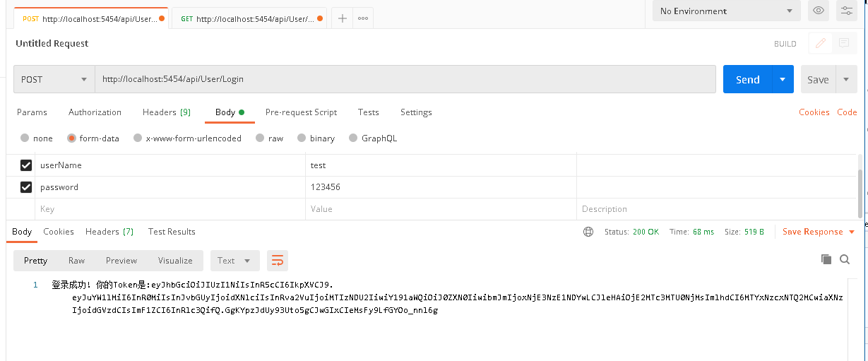Viewport: 868px width, 361px height.
Task: Open the Pre-request Script tab
Action: coord(301,112)
